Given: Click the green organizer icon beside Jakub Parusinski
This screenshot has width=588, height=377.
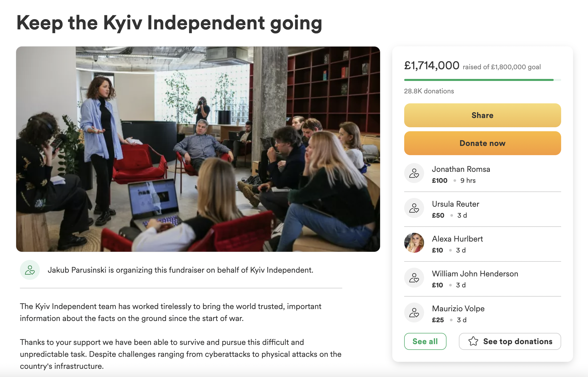Looking at the screenshot, I should 30,270.
